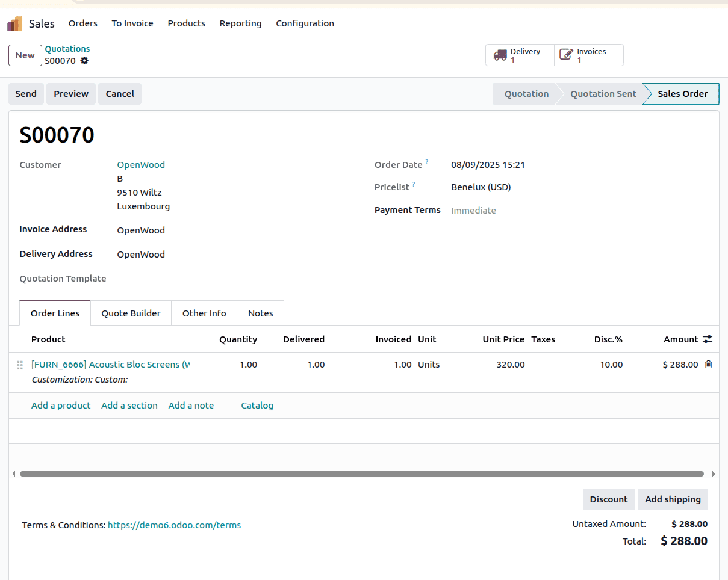The height and width of the screenshot is (580, 728).
Task: Click the help question mark beside Order Date
Action: point(427,161)
